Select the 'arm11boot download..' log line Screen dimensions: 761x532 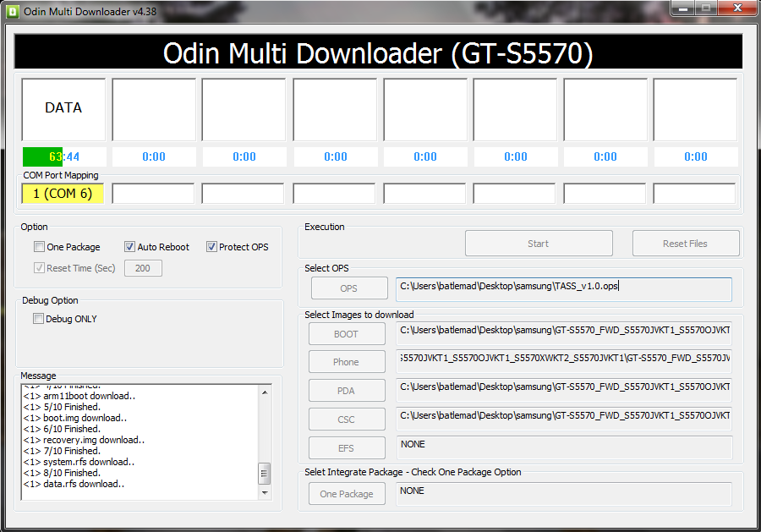point(79,396)
